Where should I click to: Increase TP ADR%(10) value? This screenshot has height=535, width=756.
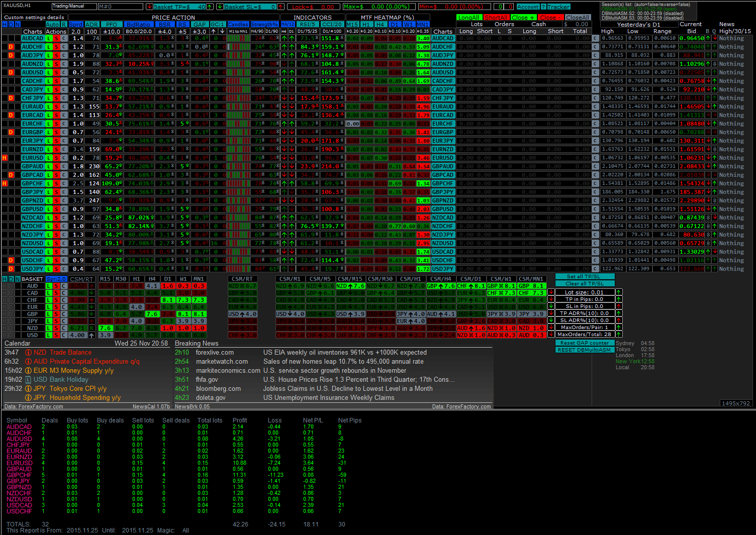click(x=619, y=313)
